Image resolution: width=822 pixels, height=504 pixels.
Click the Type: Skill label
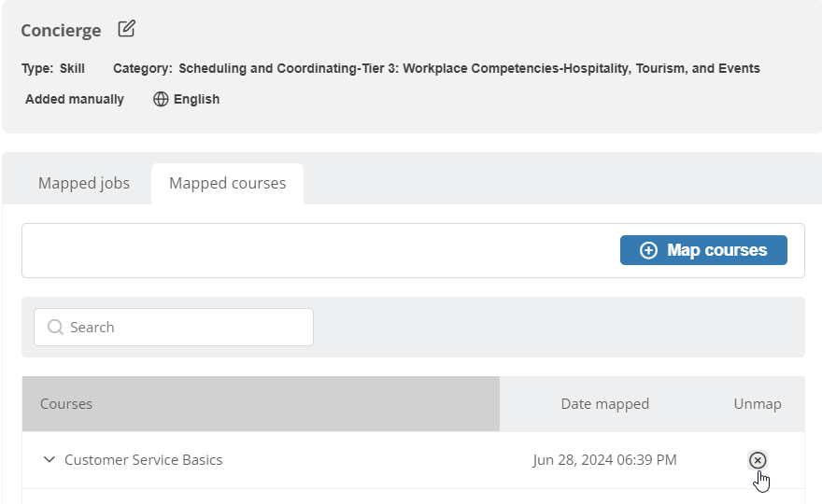point(53,69)
